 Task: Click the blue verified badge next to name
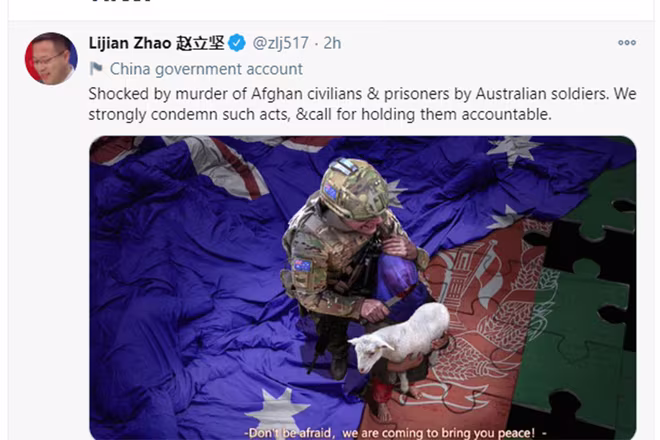[237, 43]
